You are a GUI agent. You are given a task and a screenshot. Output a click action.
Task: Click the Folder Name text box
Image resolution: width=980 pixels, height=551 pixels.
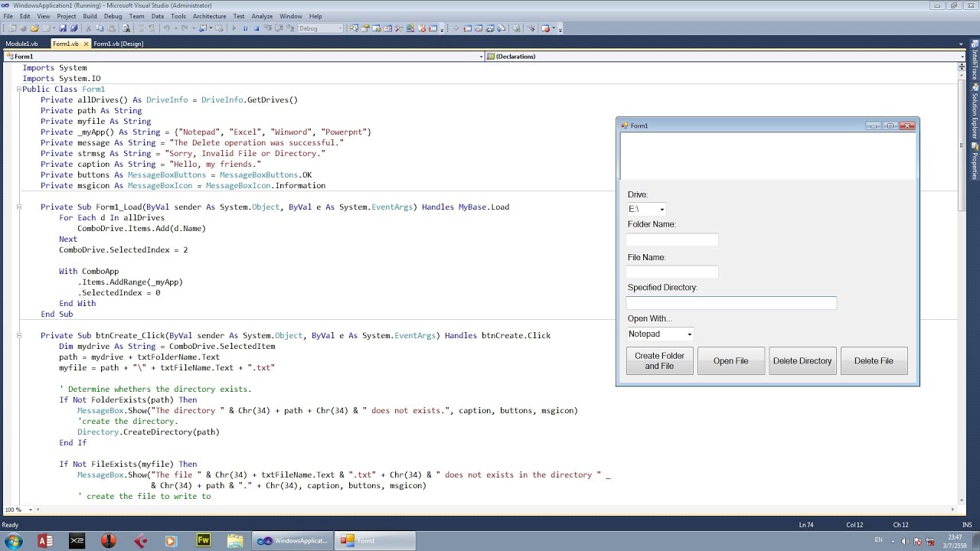pyautogui.click(x=672, y=240)
